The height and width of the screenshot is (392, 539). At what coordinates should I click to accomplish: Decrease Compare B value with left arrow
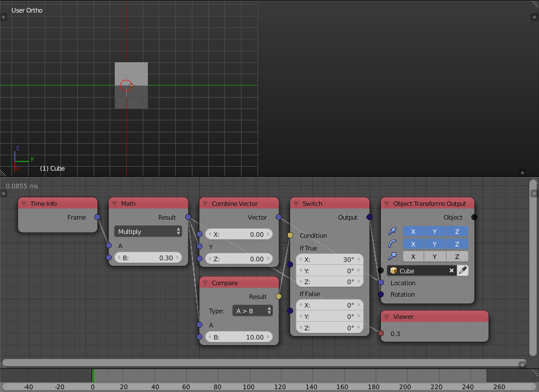pyautogui.click(x=210, y=337)
